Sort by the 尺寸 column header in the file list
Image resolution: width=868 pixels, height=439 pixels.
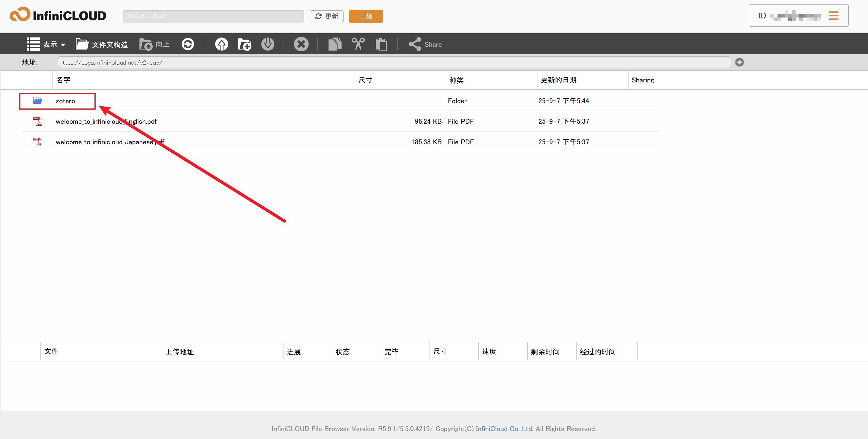coord(400,80)
